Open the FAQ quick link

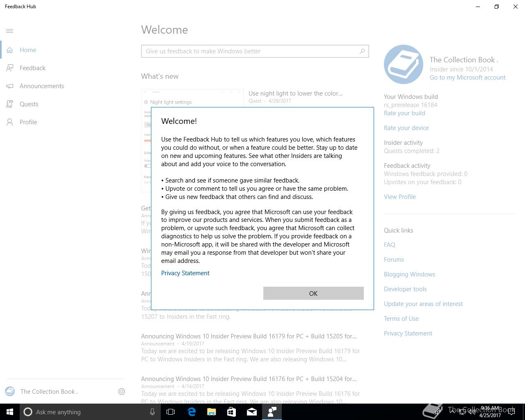(390, 245)
